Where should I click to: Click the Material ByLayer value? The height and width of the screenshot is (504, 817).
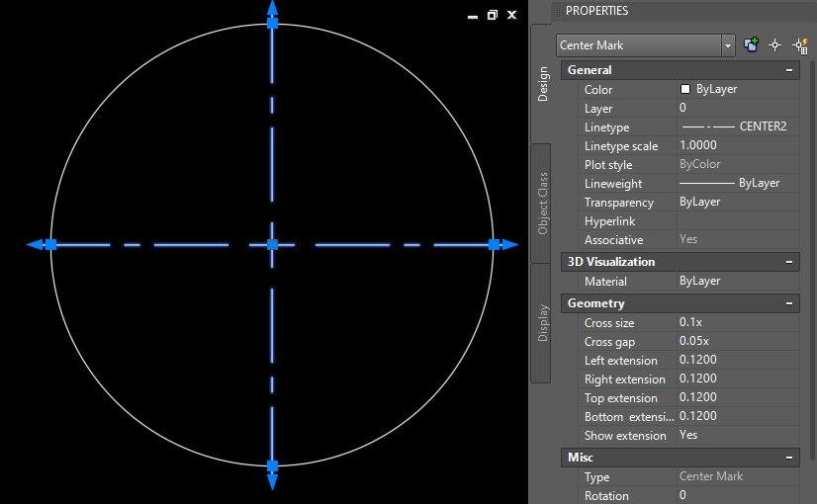click(x=738, y=281)
